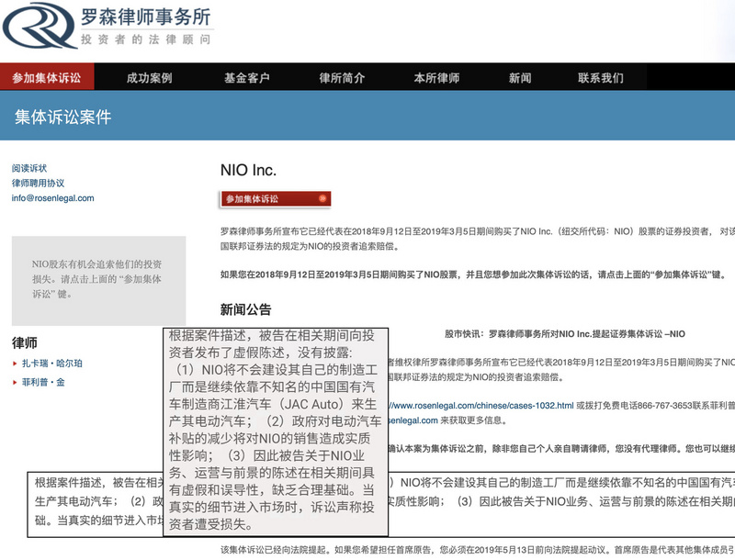The height and width of the screenshot is (560, 735).
Task: Open lawyer 扎卡瑞·哈尔珀 profile link
Action: [x=52, y=364]
